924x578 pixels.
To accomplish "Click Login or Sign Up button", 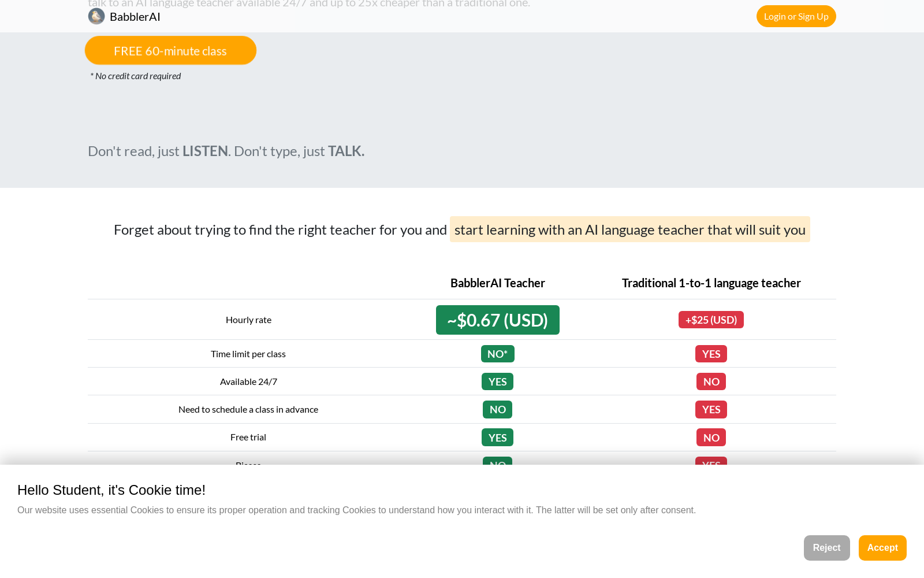I will [x=796, y=16].
